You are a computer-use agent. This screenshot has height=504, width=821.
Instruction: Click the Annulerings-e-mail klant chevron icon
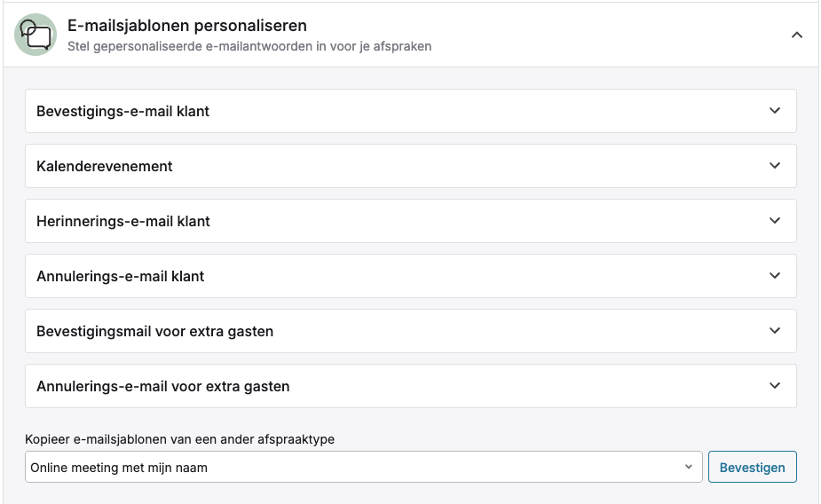[x=774, y=275]
